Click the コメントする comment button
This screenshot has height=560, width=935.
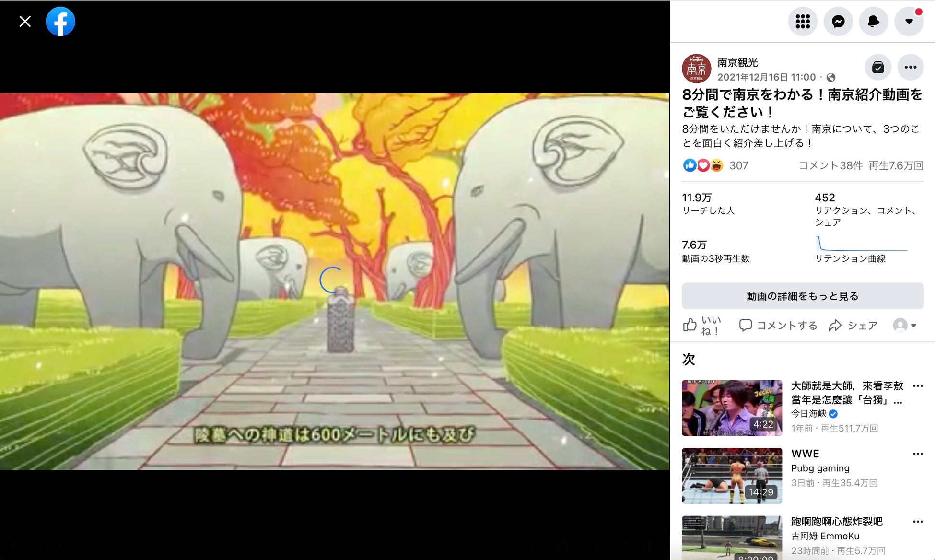tap(778, 326)
